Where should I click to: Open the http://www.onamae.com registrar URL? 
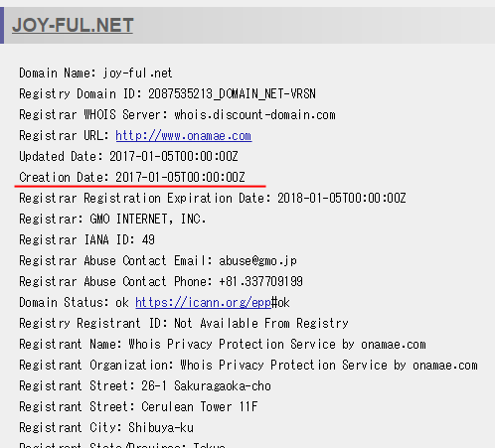(184, 136)
